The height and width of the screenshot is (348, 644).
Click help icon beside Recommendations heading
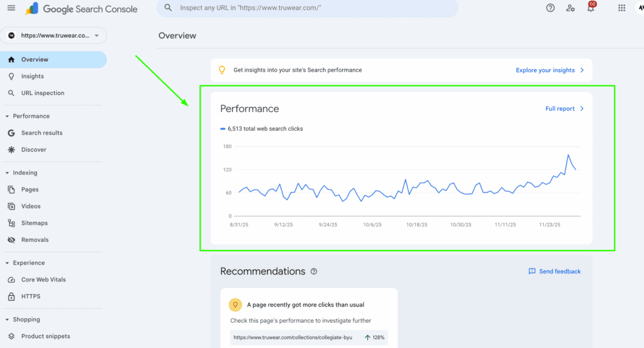314,272
